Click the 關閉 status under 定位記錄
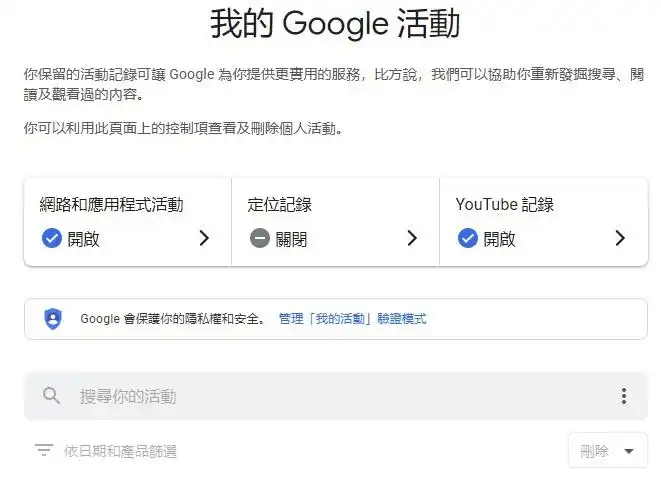The height and width of the screenshot is (482, 661). [x=291, y=239]
